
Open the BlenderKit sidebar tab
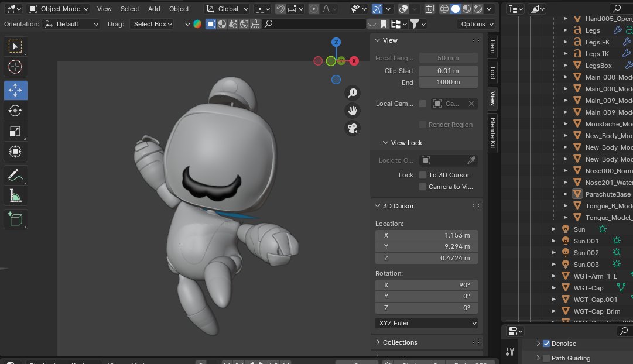(x=492, y=133)
